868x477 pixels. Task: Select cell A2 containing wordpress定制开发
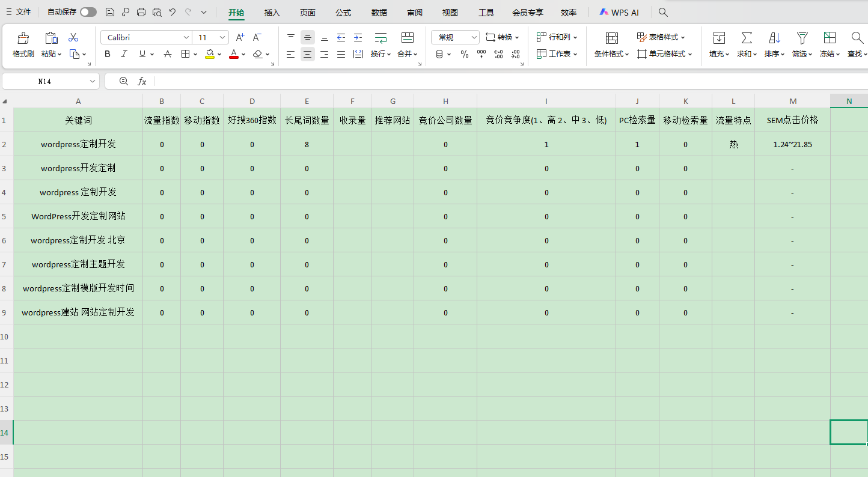pos(78,144)
